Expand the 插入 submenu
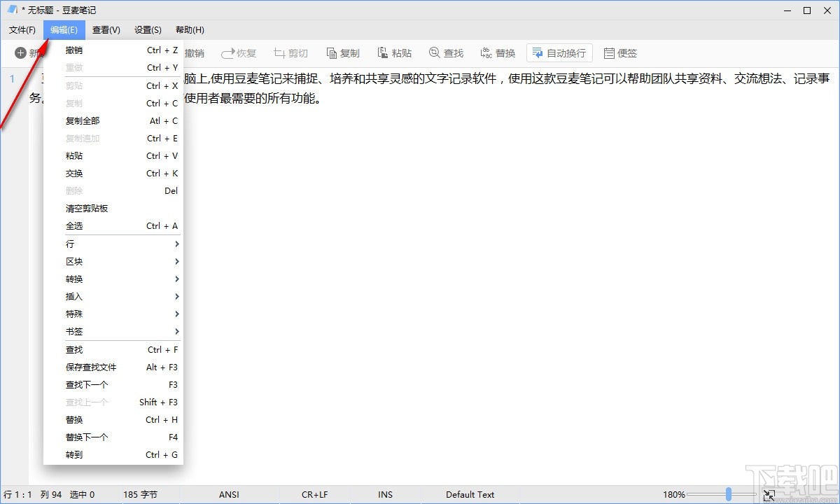The height and width of the screenshot is (504, 840). [113, 296]
